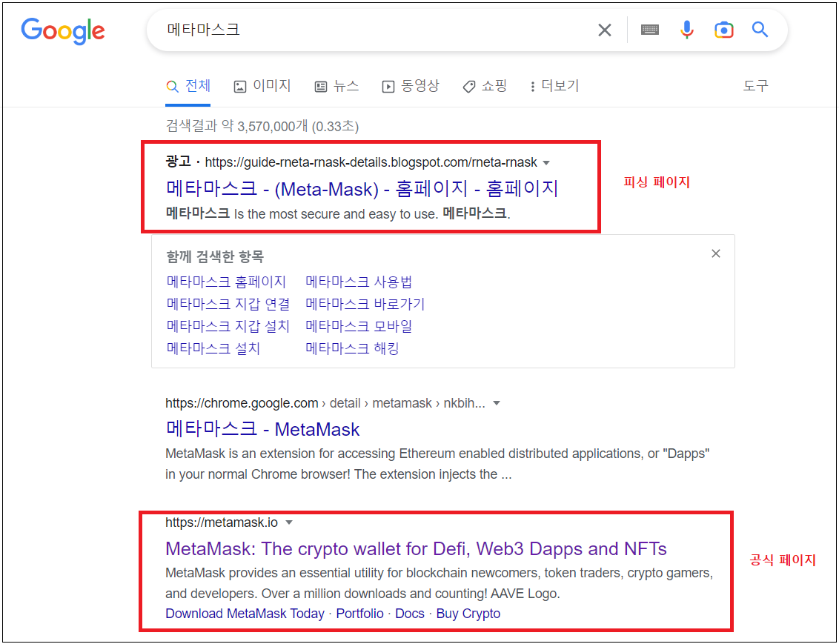This screenshot has width=839, height=644.
Task: Search related term 메타마스크 홈페이지
Action: tap(226, 282)
